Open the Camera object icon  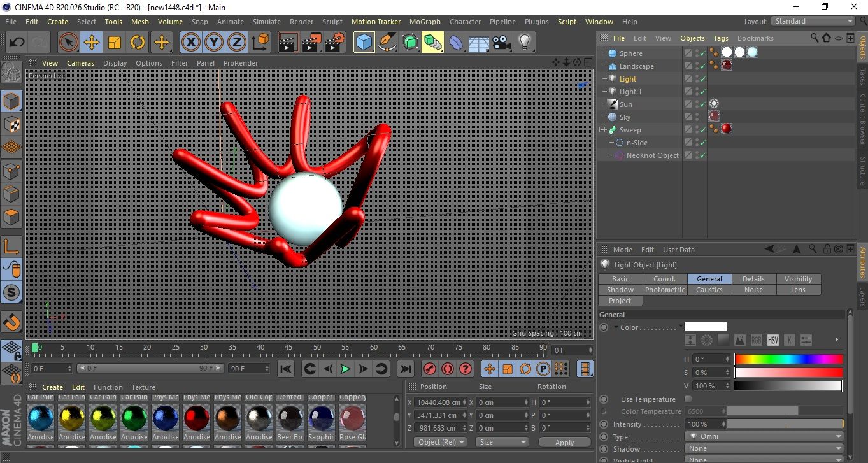pyautogui.click(x=501, y=43)
